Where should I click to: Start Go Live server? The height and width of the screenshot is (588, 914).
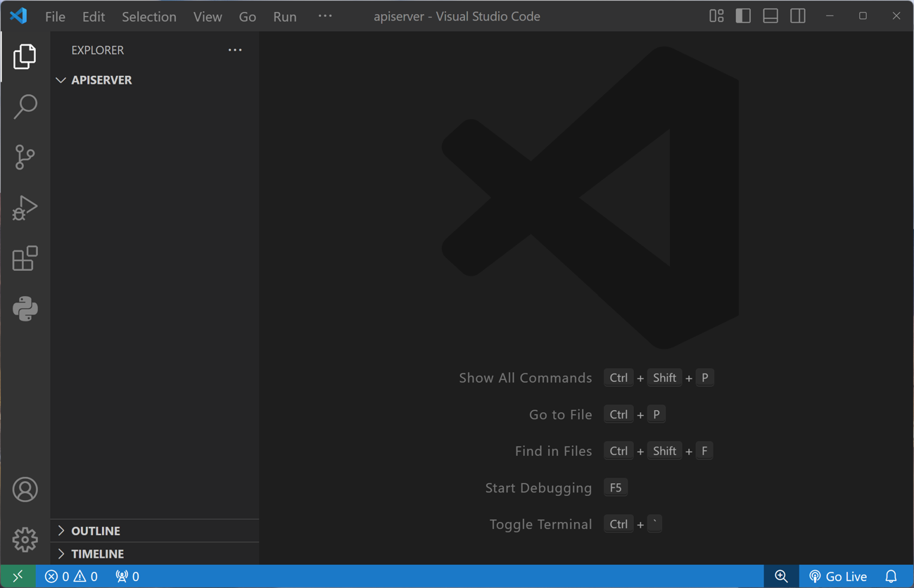pyautogui.click(x=838, y=576)
